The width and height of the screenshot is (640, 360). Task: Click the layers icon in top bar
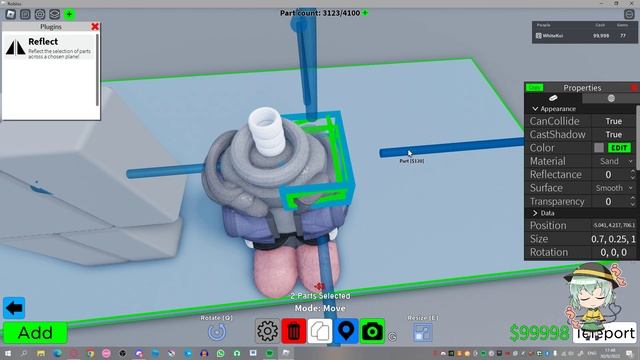click(x=55, y=14)
